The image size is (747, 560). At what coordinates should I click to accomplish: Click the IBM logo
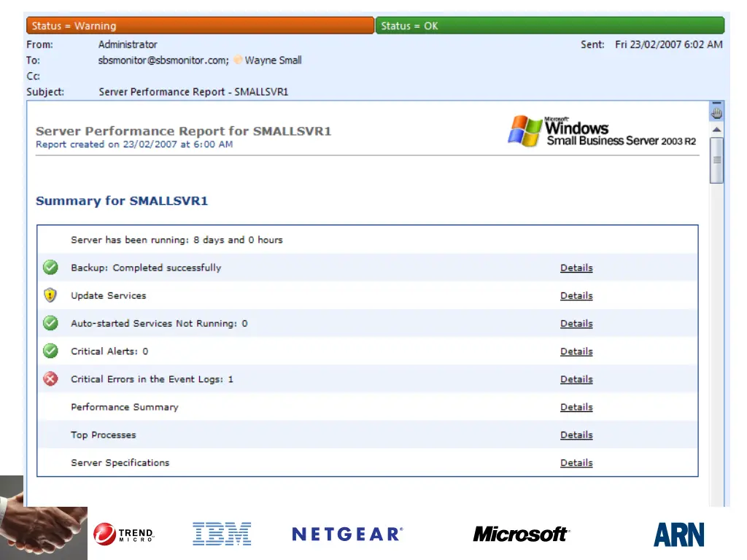pos(222,534)
